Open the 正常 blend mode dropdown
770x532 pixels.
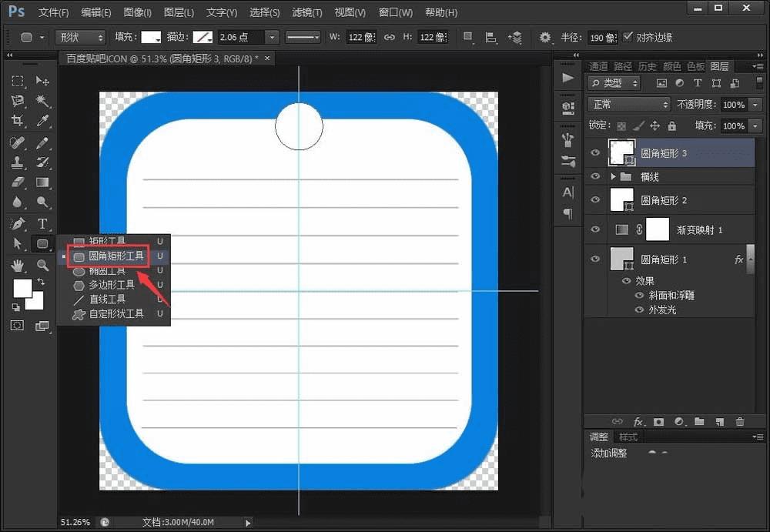click(628, 104)
